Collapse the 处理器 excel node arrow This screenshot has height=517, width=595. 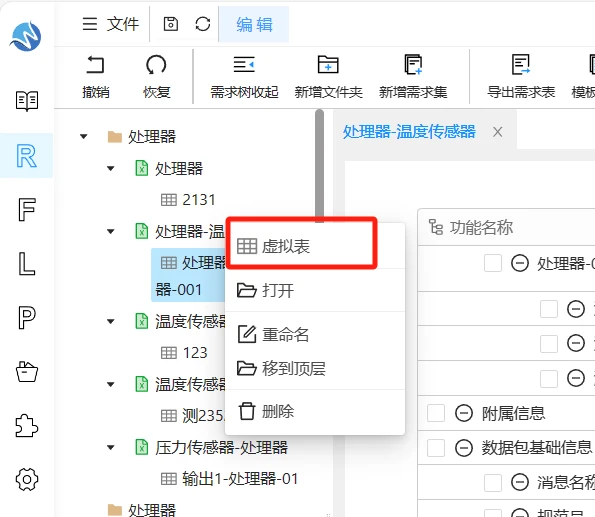coord(110,169)
